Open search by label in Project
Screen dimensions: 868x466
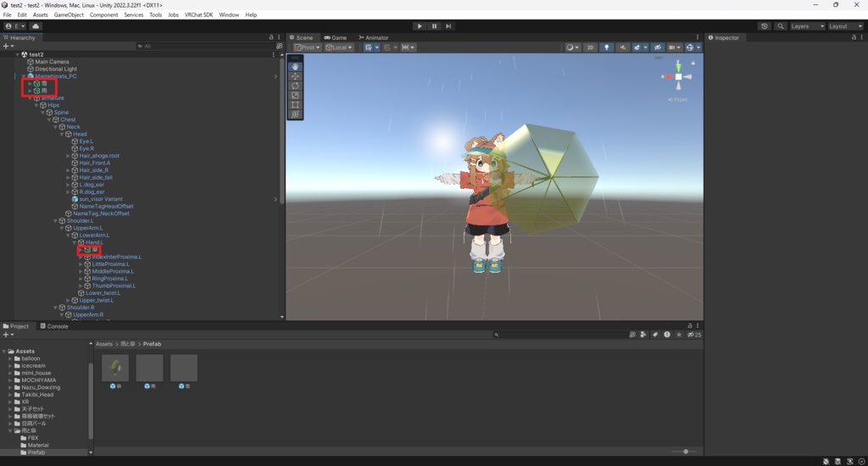coord(655,335)
